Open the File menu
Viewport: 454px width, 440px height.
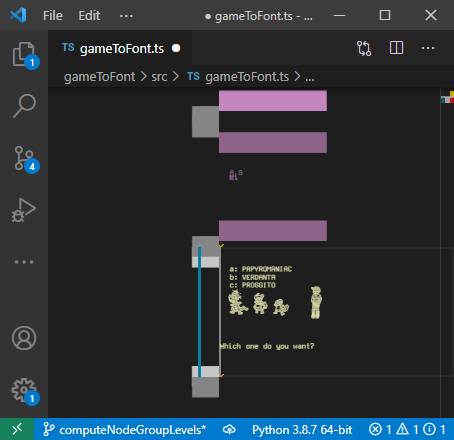53,15
